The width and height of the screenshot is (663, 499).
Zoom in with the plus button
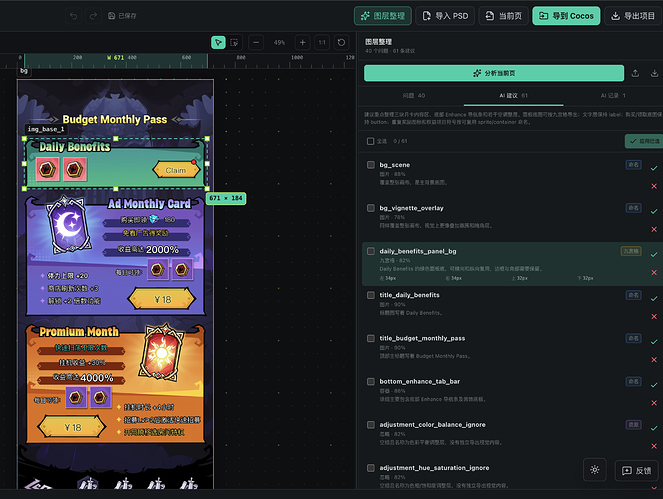coord(302,42)
